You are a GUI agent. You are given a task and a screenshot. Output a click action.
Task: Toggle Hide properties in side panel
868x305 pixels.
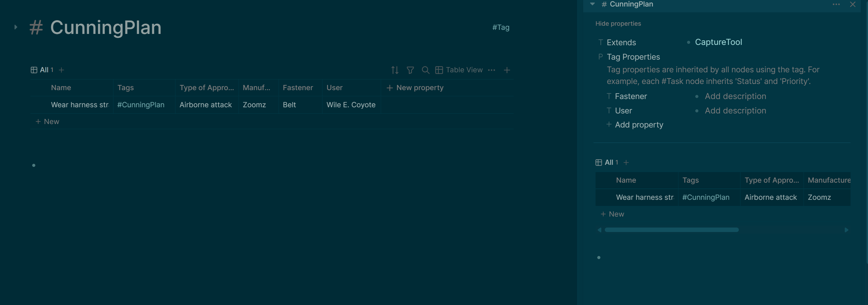point(618,24)
